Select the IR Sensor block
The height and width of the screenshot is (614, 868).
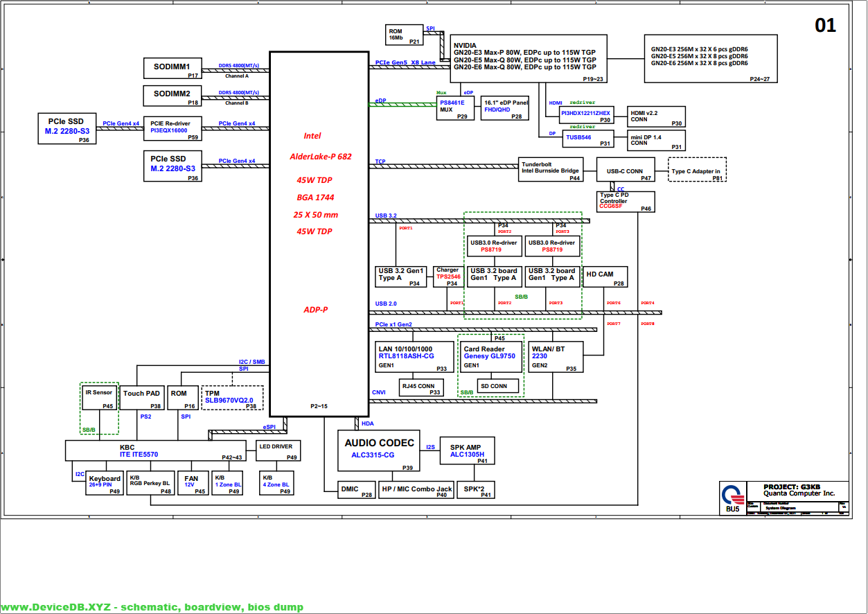(99, 398)
